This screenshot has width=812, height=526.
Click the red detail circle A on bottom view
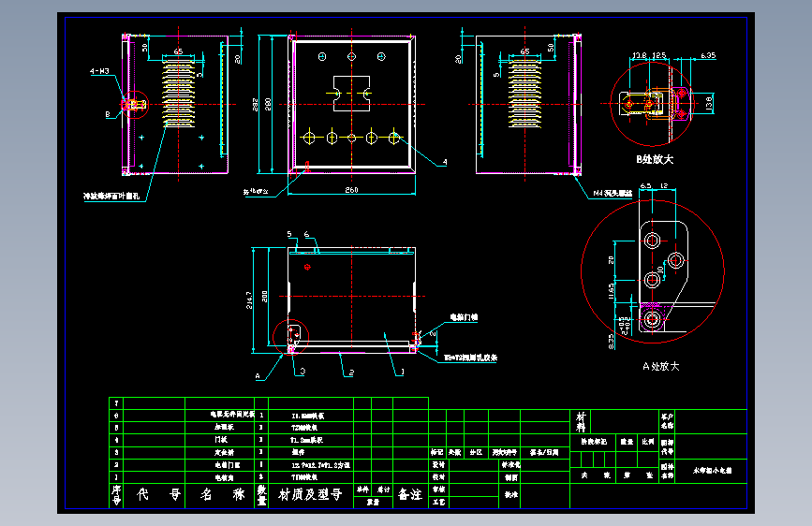(290, 337)
